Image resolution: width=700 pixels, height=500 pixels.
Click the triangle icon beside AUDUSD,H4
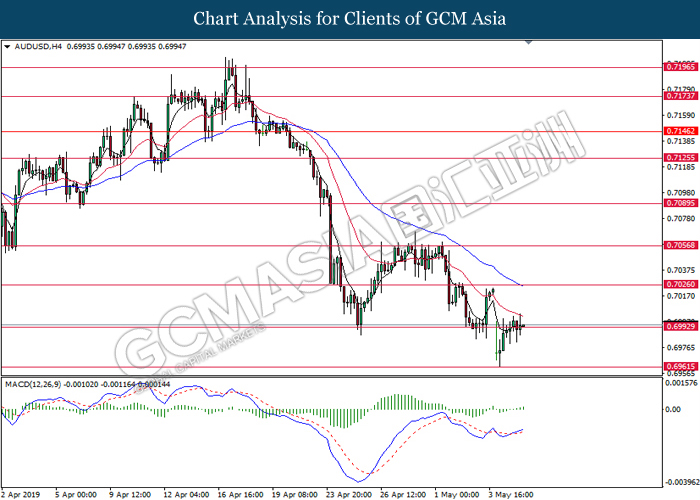point(8,46)
